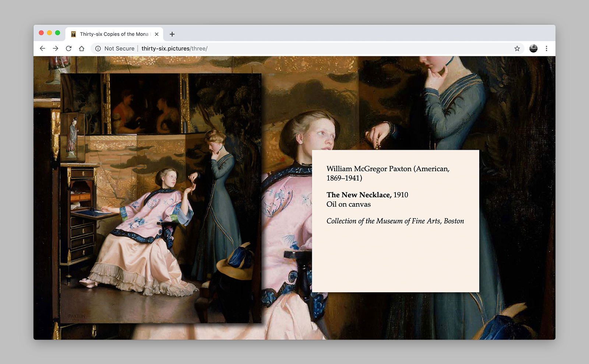The width and height of the screenshot is (589, 364).
Task: Click the title The New Necklace
Action: (x=359, y=195)
